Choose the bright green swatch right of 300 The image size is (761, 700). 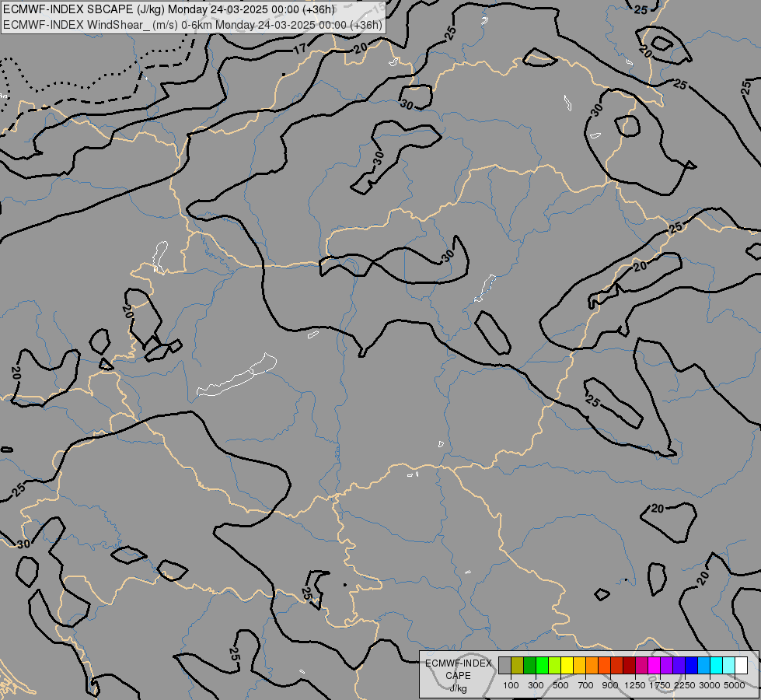(x=542, y=665)
